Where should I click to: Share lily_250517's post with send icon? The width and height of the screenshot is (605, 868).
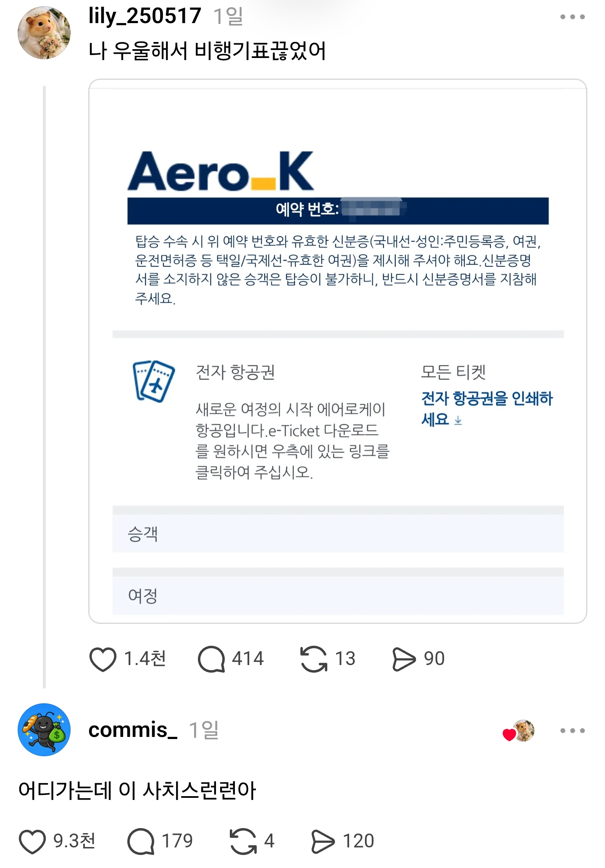pos(403,659)
